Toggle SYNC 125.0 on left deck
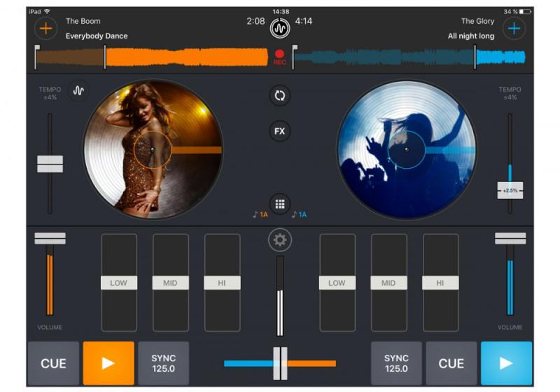 coord(164,363)
